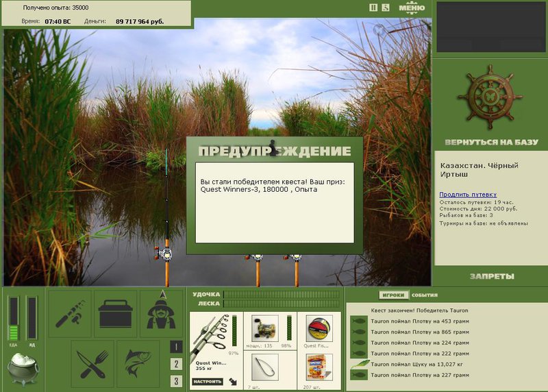
Task: Open the МЕНЮ menu
Action: pyautogui.click(x=412, y=8)
